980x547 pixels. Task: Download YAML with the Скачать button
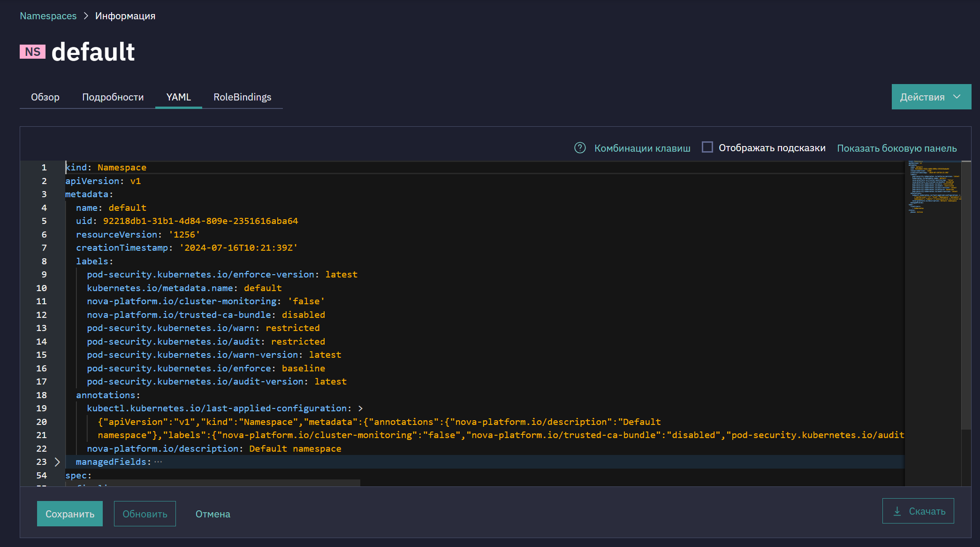918,511
